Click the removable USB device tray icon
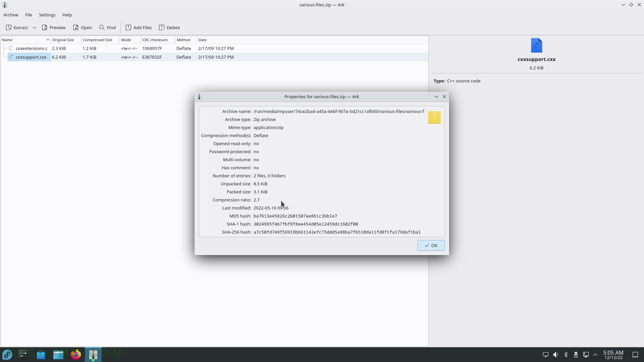Viewport: 644px width, 362px height. (x=576, y=355)
